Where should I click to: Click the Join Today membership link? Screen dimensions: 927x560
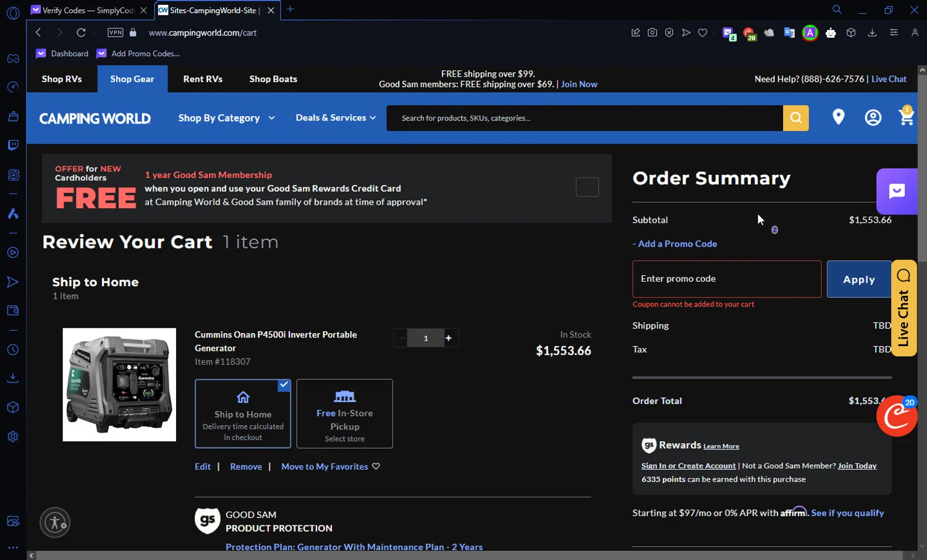pyautogui.click(x=857, y=466)
